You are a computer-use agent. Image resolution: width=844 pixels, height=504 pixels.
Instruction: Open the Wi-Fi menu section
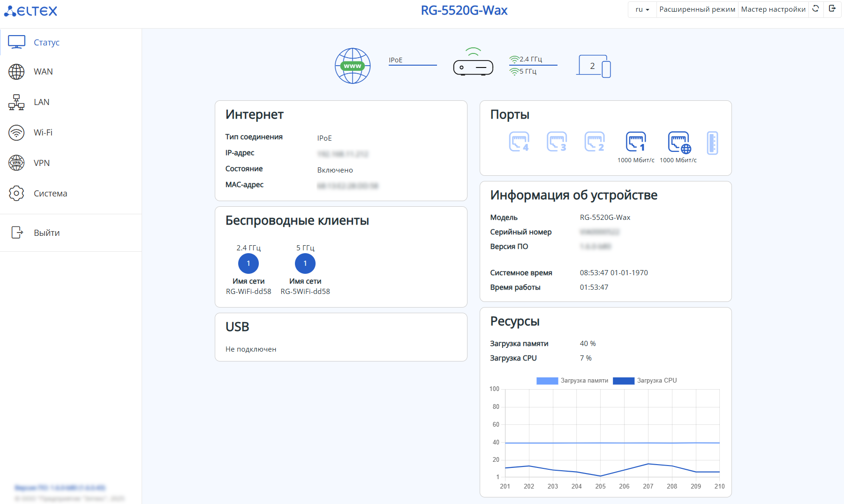coord(43,133)
